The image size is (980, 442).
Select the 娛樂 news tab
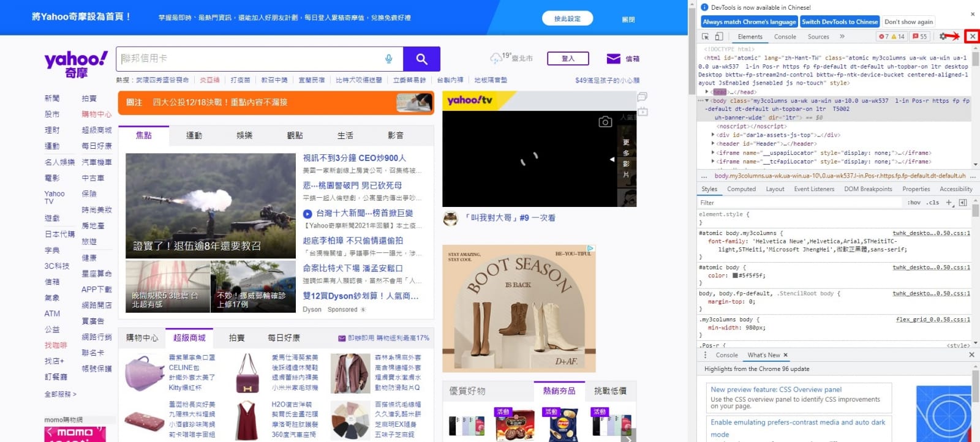tap(244, 135)
